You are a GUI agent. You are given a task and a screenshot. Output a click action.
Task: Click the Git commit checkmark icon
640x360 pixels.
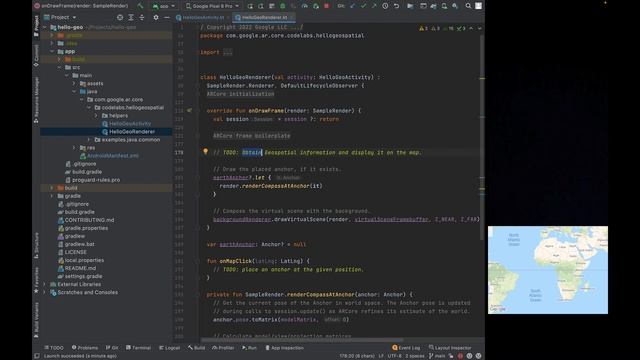click(363, 6)
